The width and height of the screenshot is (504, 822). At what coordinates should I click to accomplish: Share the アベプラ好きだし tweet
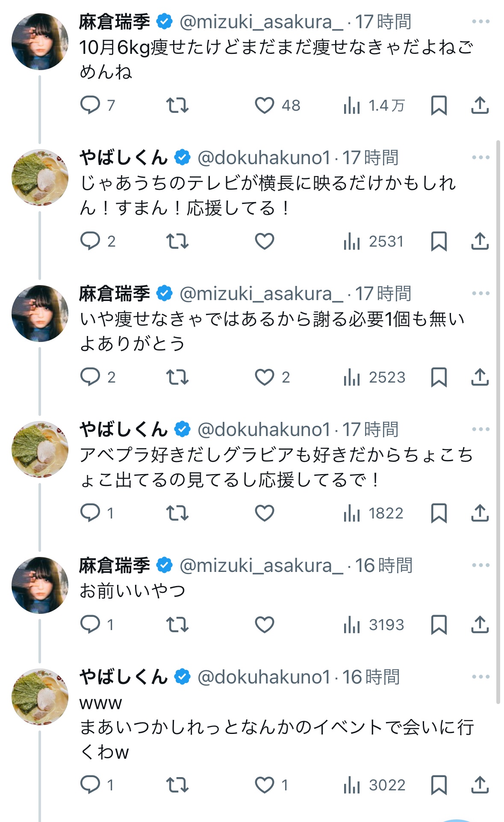click(480, 513)
